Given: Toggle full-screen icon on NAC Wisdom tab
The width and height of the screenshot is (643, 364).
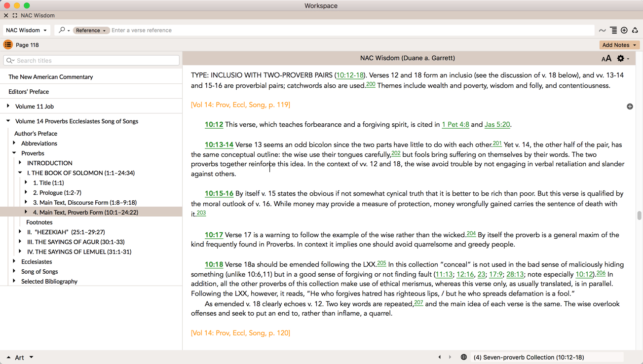Looking at the screenshot, I should (x=15, y=16).
